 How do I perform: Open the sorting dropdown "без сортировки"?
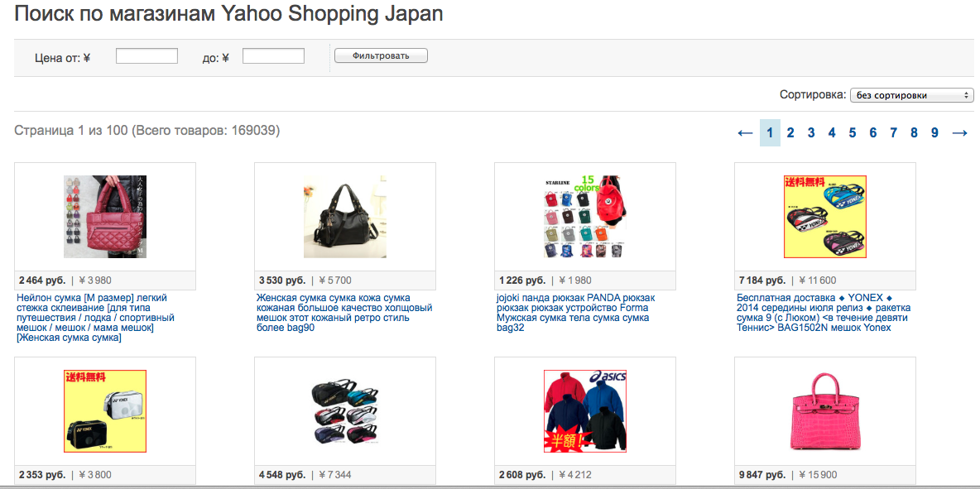pos(911,96)
